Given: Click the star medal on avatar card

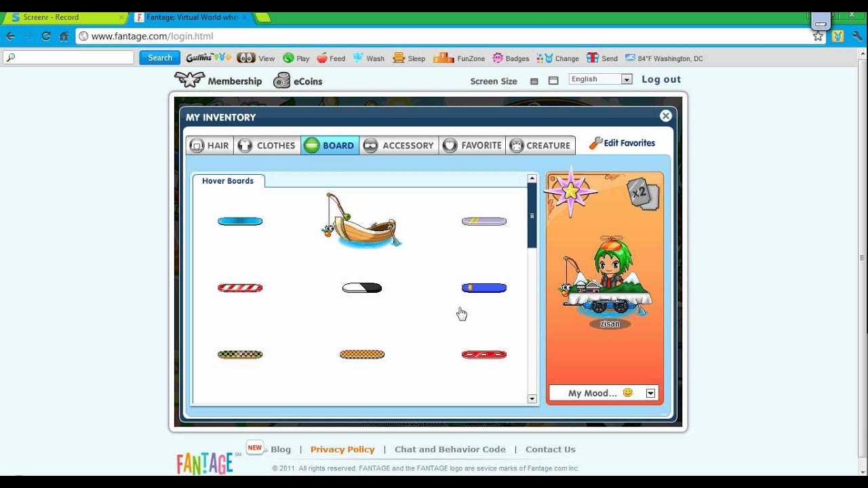Looking at the screenshot, I should pos(570,192).
